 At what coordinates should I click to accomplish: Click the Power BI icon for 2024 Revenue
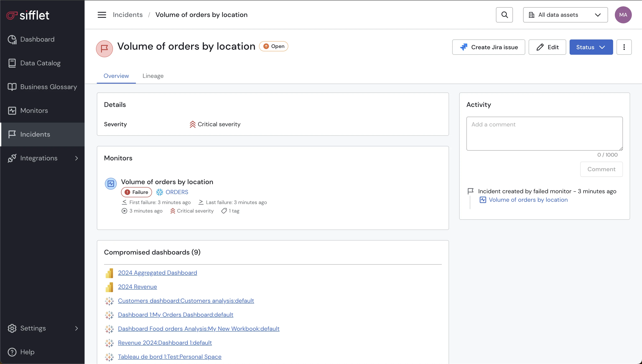109,287
